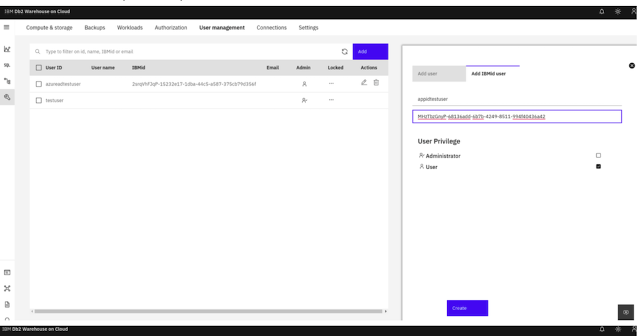Click the IBMid input field with MHzTbzGnyP value
Viewport: 644px width, 336px height.
coord(517,116)
